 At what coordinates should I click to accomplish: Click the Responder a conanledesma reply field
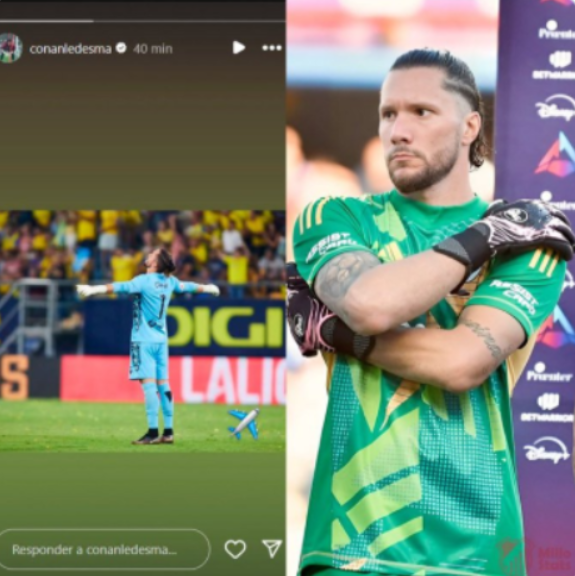(104, 549)
